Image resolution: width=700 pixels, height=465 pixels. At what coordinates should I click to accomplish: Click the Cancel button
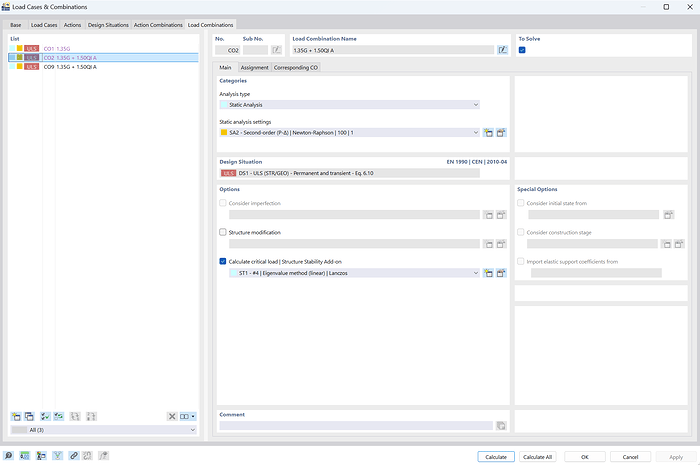630,457
